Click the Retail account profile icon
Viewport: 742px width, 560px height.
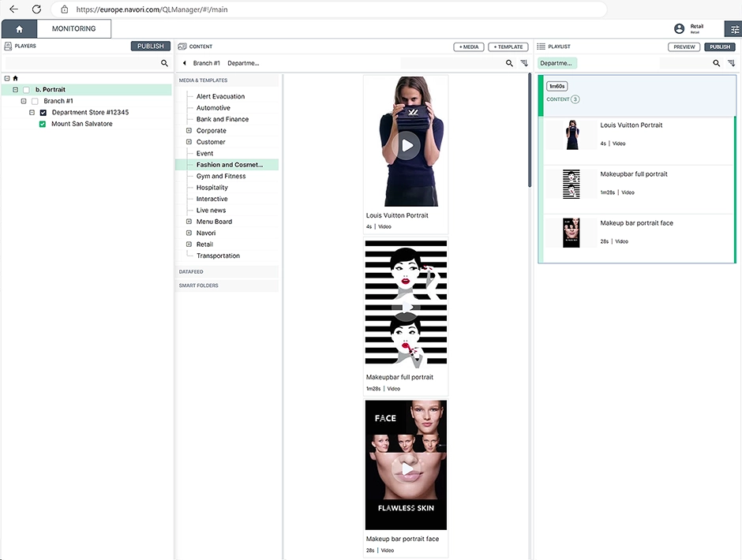(x=679, y=28)
